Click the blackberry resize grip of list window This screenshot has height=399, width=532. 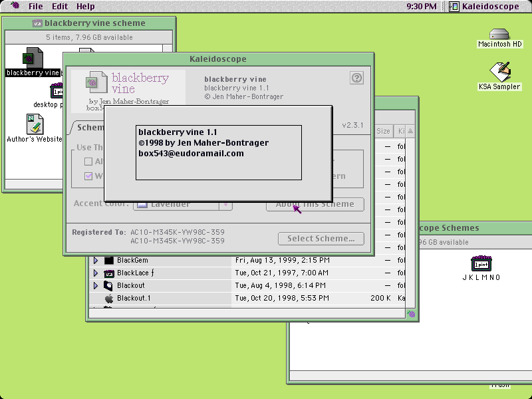point(411,314)
